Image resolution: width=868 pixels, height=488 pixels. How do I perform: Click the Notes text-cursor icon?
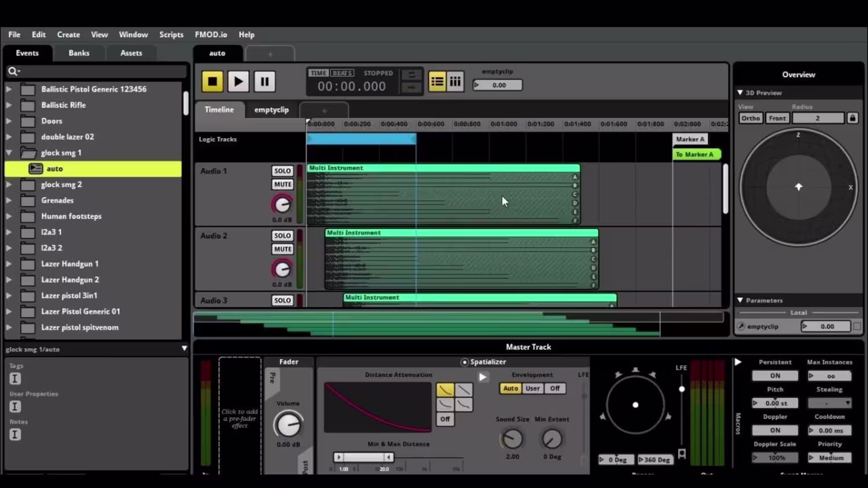point(15,434)
